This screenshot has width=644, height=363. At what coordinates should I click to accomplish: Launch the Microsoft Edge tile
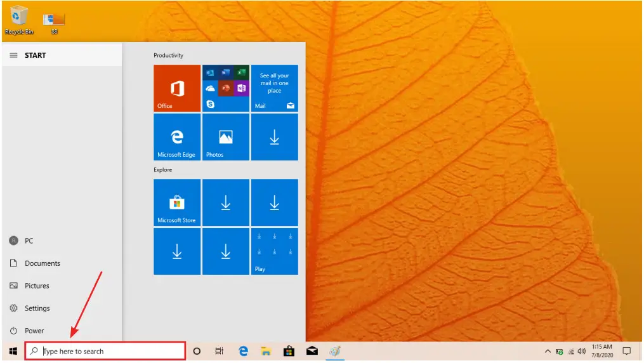point(177,136)
